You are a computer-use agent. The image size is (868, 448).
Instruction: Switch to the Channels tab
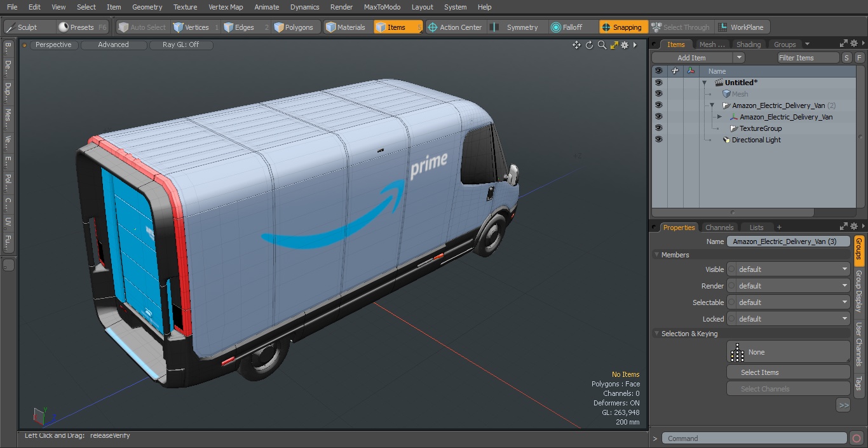(719, 227)
